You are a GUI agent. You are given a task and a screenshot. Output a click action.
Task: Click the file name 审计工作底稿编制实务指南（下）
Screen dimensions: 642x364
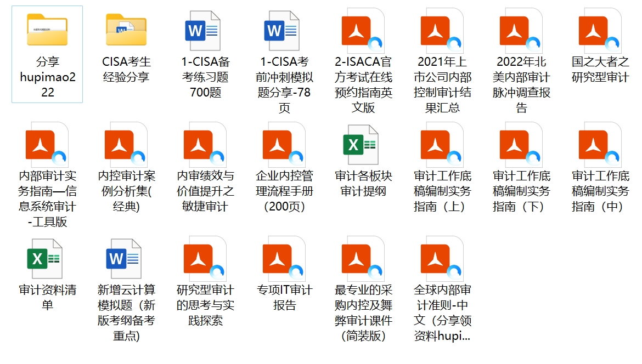pos(522,191)
